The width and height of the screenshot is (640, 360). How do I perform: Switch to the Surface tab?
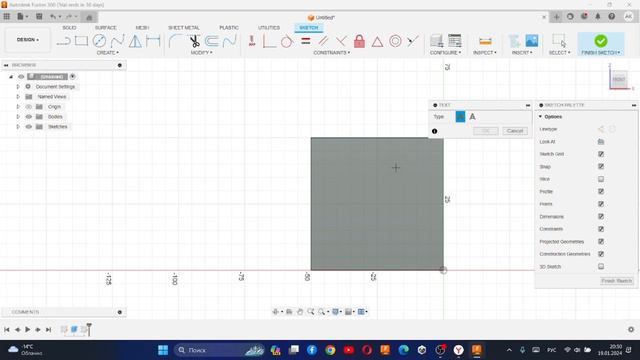click(105, 28)
